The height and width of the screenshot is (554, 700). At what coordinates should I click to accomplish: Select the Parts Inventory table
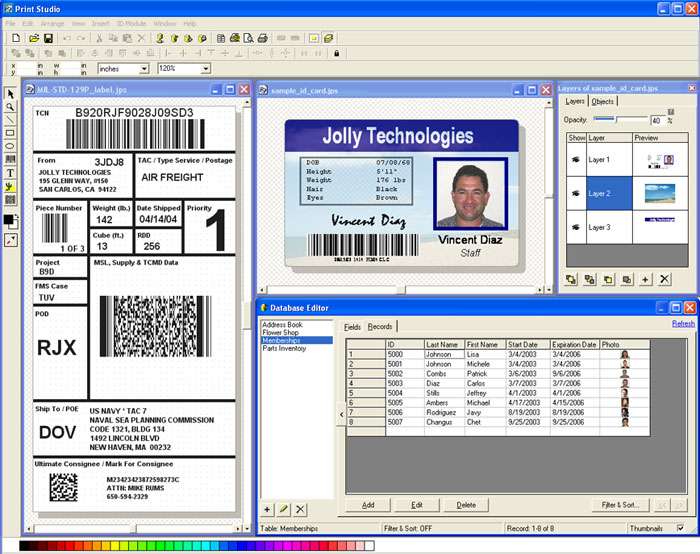(x=284, y=348)
